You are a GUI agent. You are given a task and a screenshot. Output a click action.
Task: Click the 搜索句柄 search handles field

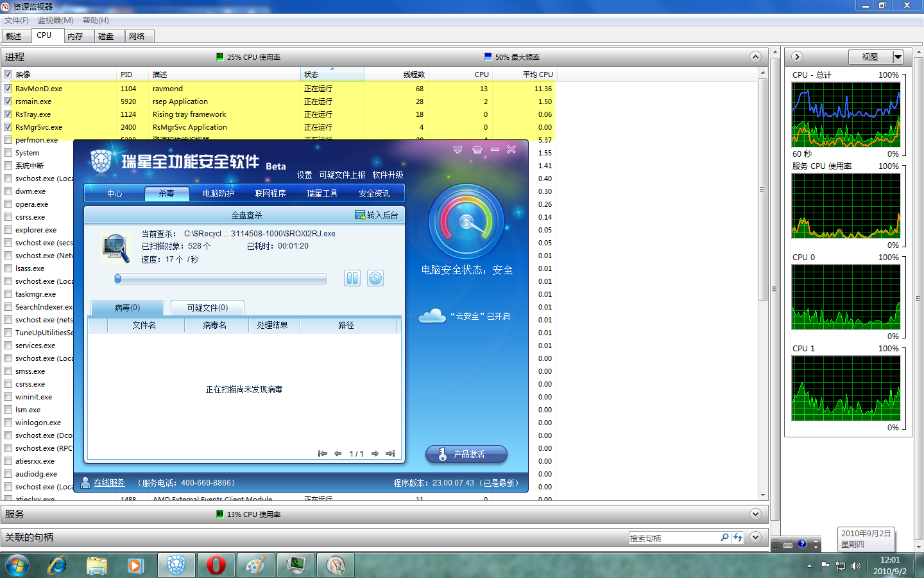coord(674,538)
